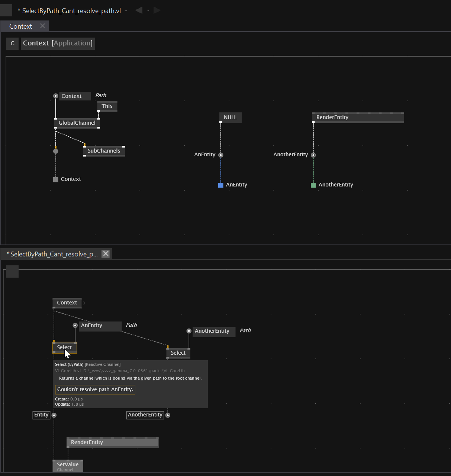This screenshot has height=476, width=451.
Task: Click the gray square icon in lower patch
Action: tap(13, 272)
